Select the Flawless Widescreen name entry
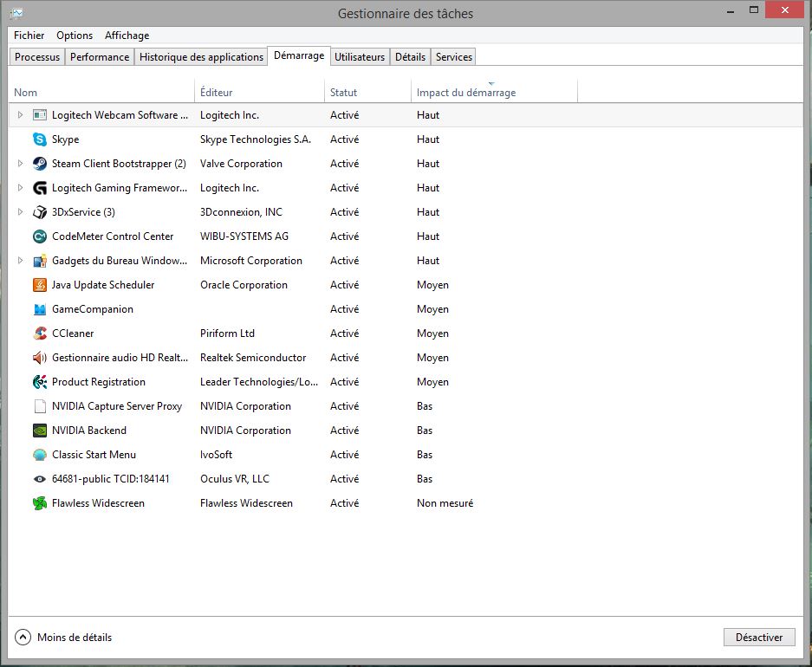This screenshot has height=667, width=812. tap(99, 503)
